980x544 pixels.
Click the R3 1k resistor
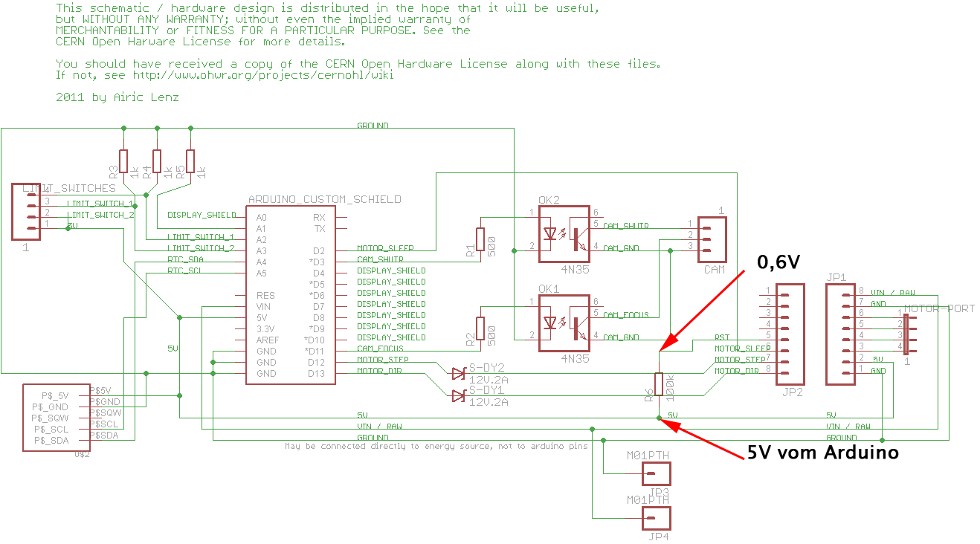click(123, 161)
